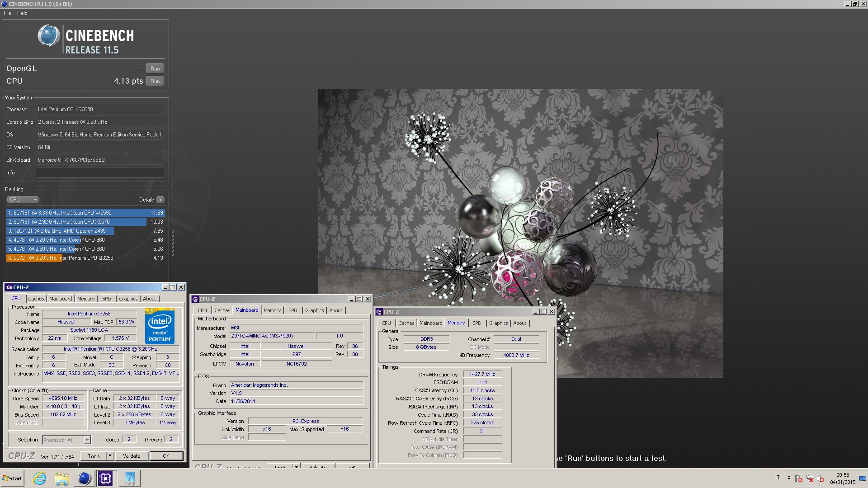This screenshot has width=868, height=488.
Task: Click the network tray icon
Action: (810, 479)
